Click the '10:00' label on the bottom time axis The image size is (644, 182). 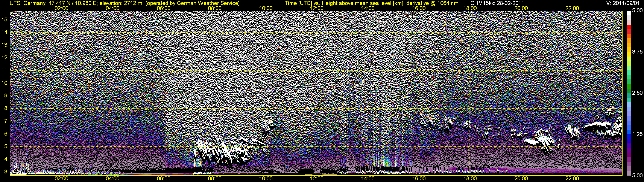[x=266, y=179]
